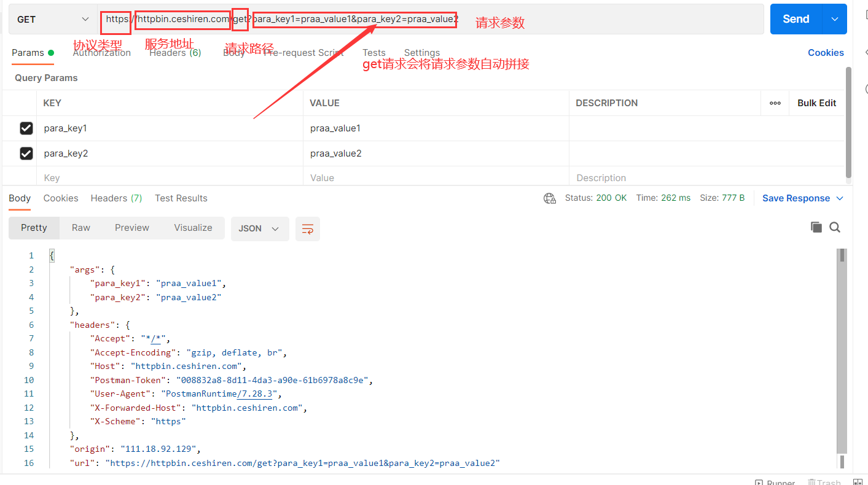Click the empty Value placeholder field
This screenshot has height=485, width=868.
point(436,178)
